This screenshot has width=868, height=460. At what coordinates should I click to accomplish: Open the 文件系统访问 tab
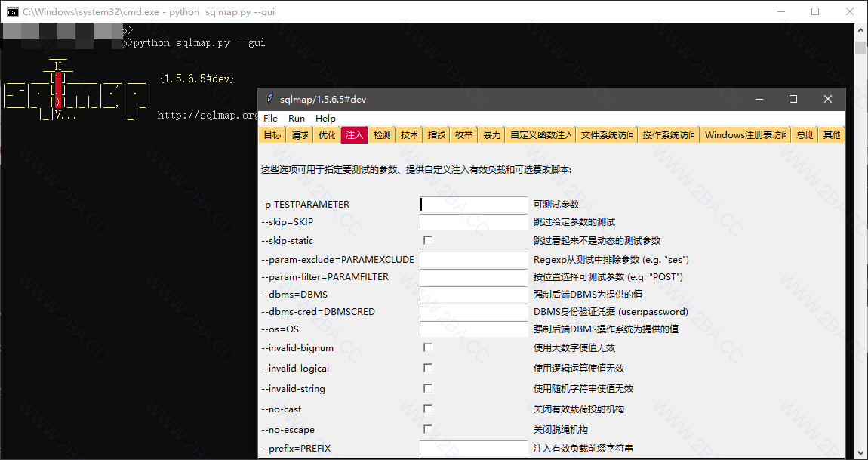click(608, 134)
